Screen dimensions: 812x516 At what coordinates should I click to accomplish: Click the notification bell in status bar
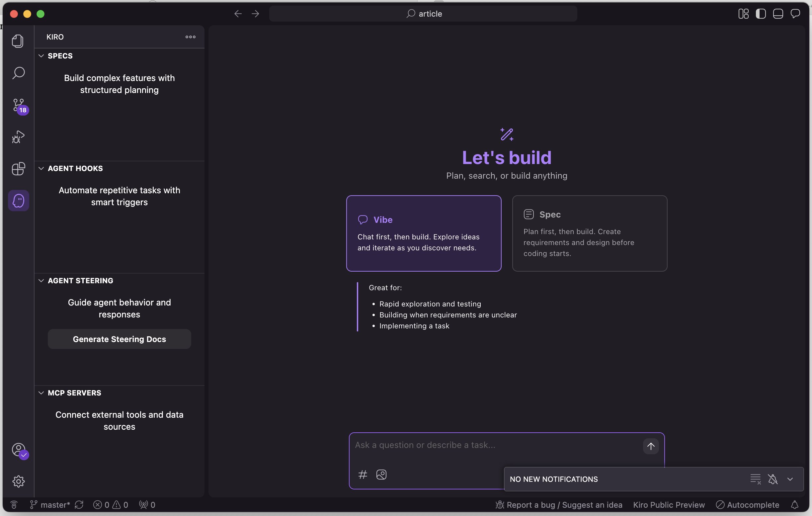coord(795,505)
